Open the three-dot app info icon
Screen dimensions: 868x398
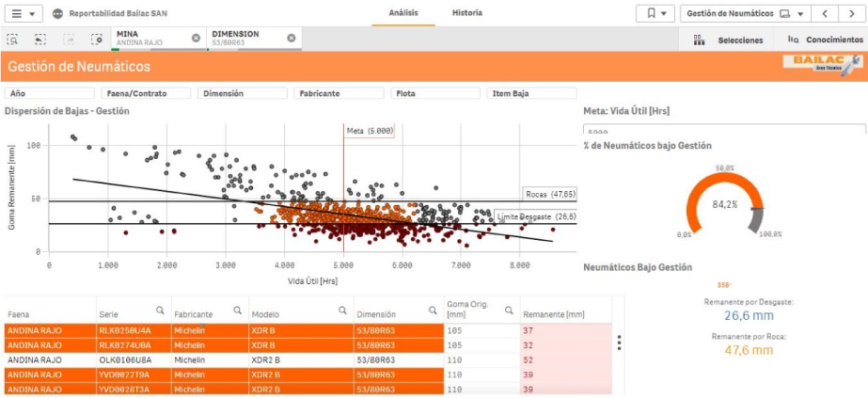(57, 14)
